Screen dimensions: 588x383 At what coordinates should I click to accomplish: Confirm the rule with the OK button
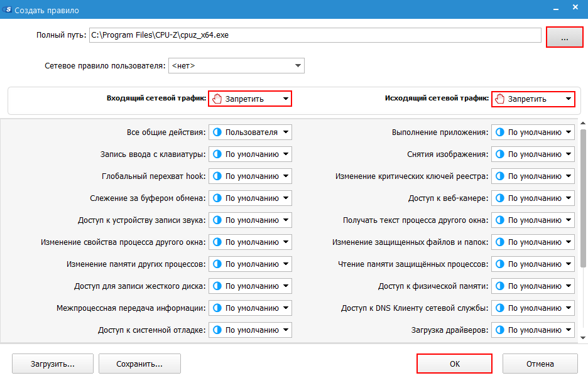pos(454,364)
